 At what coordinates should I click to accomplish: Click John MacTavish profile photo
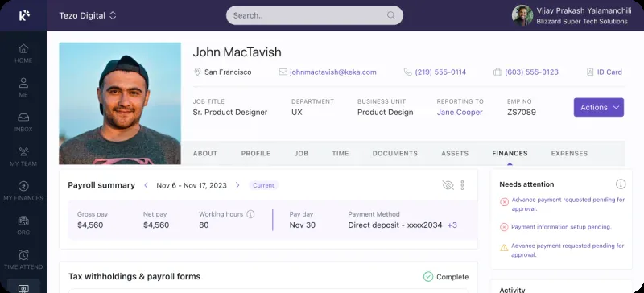(x=120, y=104)
